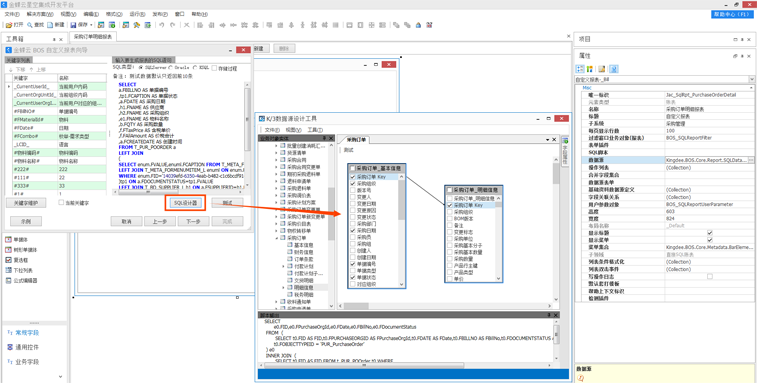Image resolution: width=757 pixels, height=383 pixels.
Task: Enable the 存储过程 checkbox
Action: 214,68
